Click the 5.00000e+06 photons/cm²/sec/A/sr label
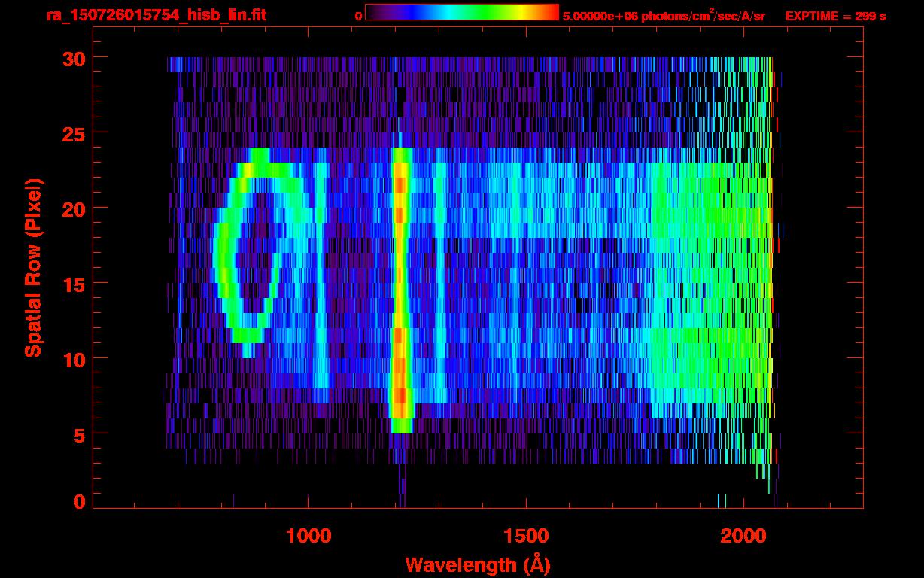This screenshot has height=578, width=924. pyautogui.click(x=663, y=15)
